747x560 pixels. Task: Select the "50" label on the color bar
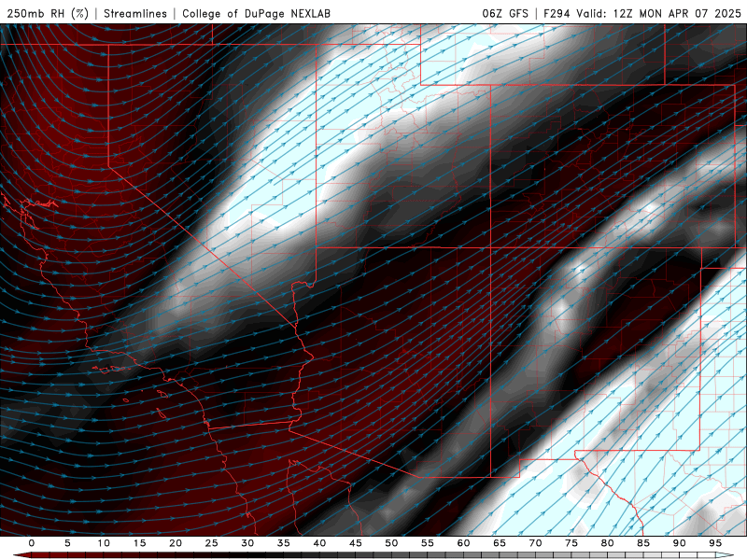(391, 543)
